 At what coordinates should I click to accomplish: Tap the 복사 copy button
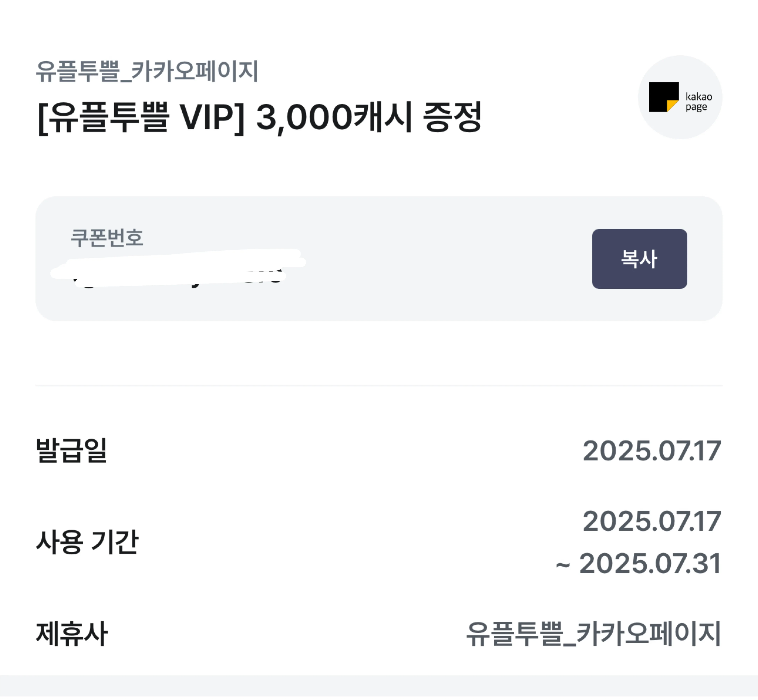coord(639,259)
